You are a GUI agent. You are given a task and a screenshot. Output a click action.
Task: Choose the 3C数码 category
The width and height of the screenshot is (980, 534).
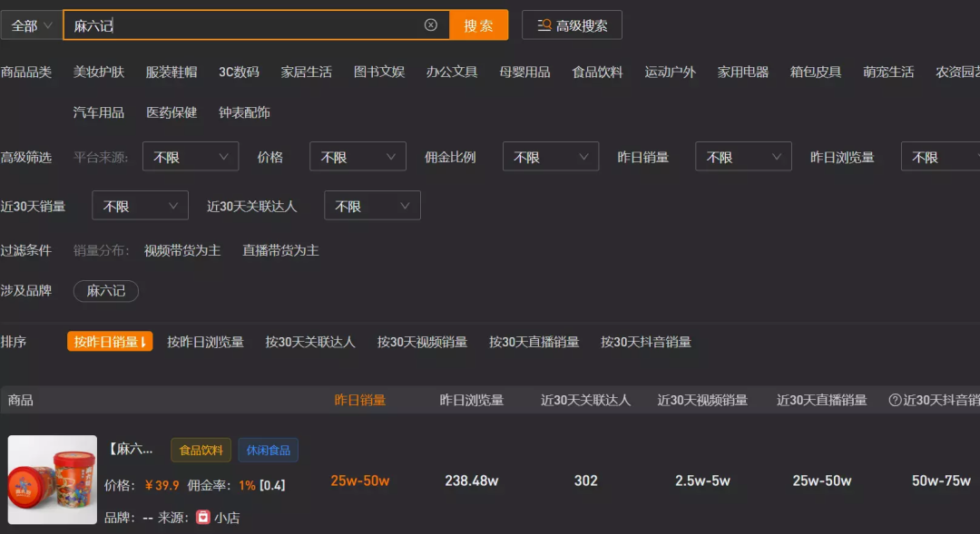click(239, 72)
